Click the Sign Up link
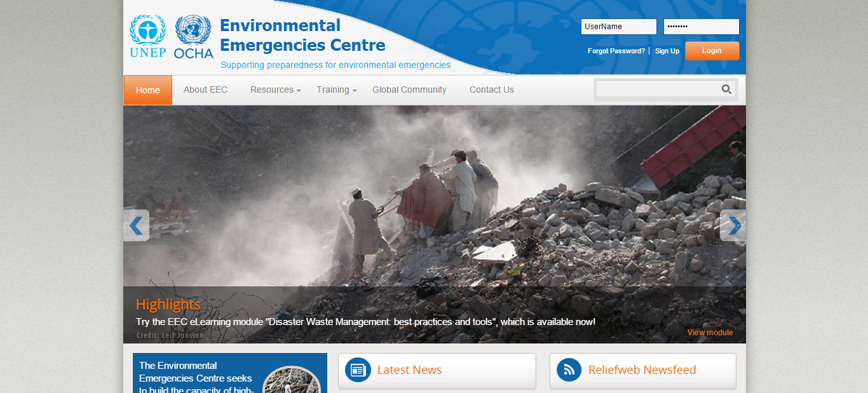This screenshot has height=393, width=868. click(667, 51)
